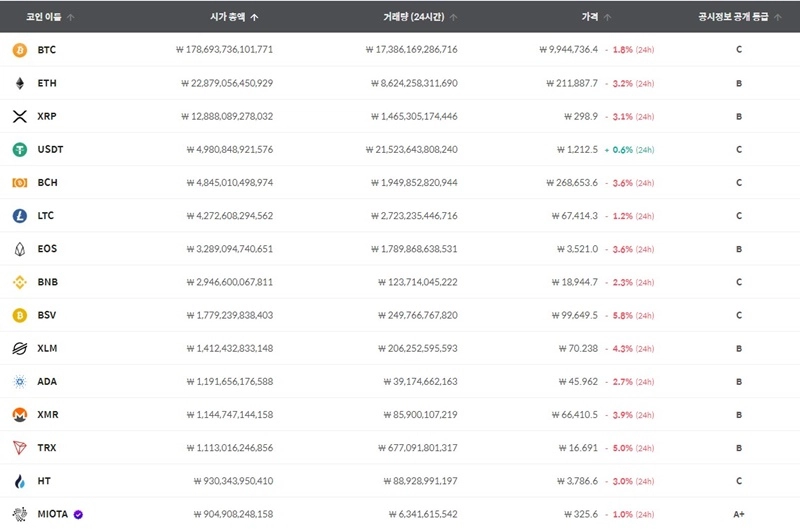Click the XRP coin logo
800x529 pixels.
(19, 116)
